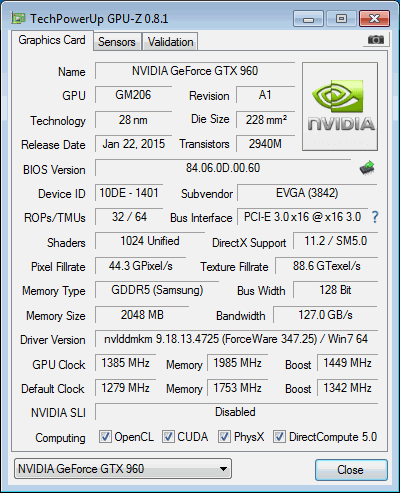Screen dimensions: 400x493
Task: Toggle the DirectCompute 5.0 checkbox
Action: [x=279, y=437]
